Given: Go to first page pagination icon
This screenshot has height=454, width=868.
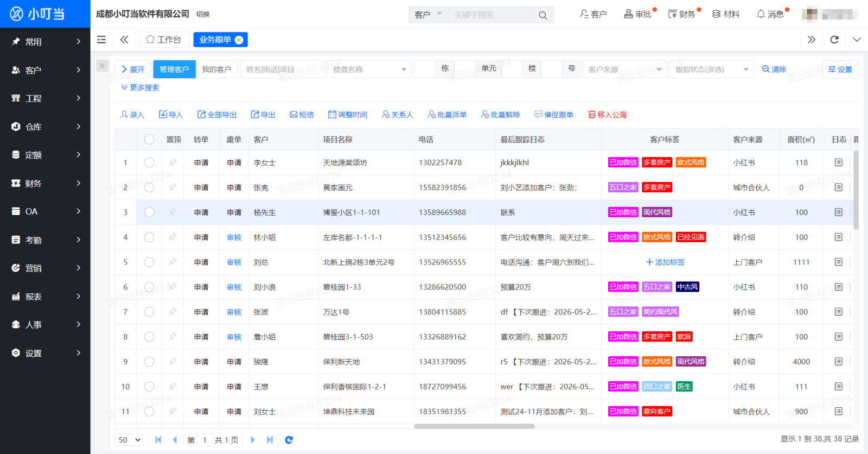Looking at the screenshot, I should click(158, 440).
